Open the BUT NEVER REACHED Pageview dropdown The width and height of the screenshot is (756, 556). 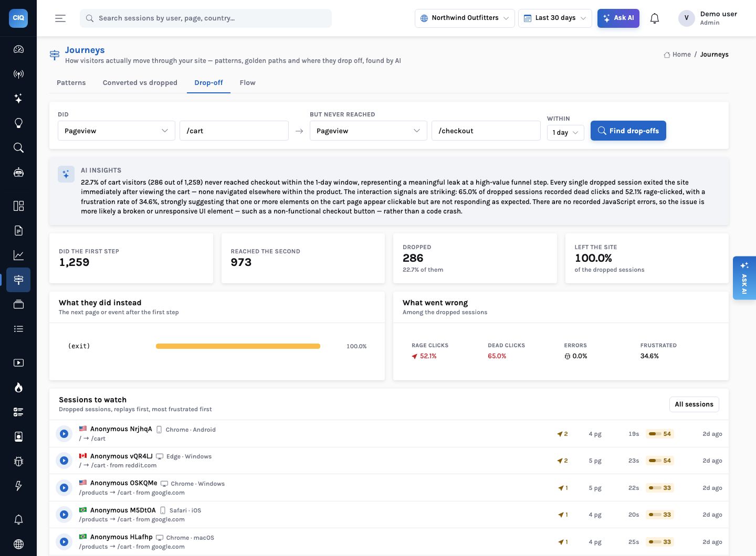click(368, 131)
